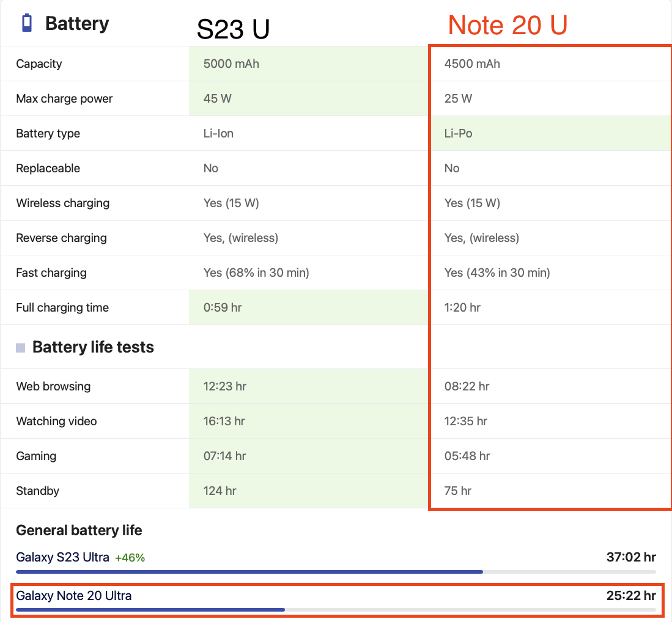Select the Replaceable row label

[x=48, y=169]
